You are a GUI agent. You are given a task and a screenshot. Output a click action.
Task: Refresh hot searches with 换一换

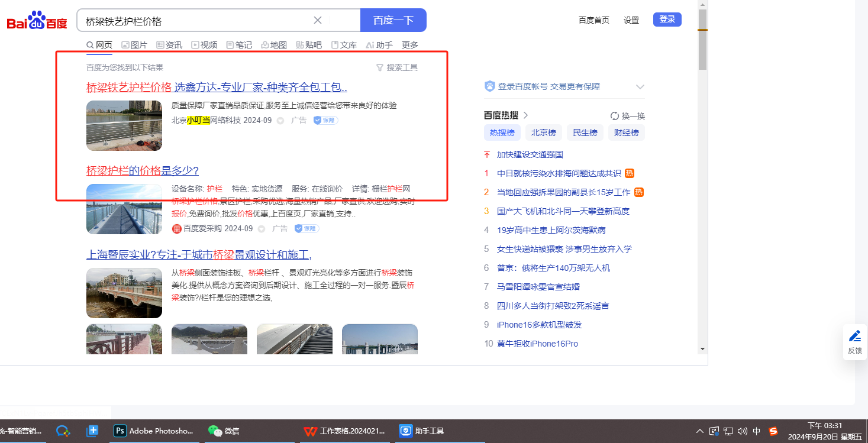(628, 116)
